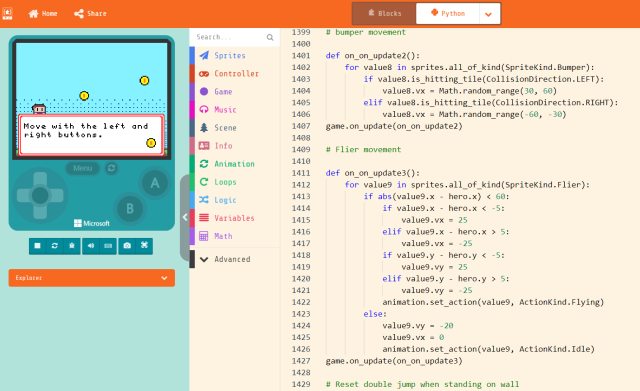Screen dimensions: 640x391
Task: Open the Loops category
Action: (235, 182)
